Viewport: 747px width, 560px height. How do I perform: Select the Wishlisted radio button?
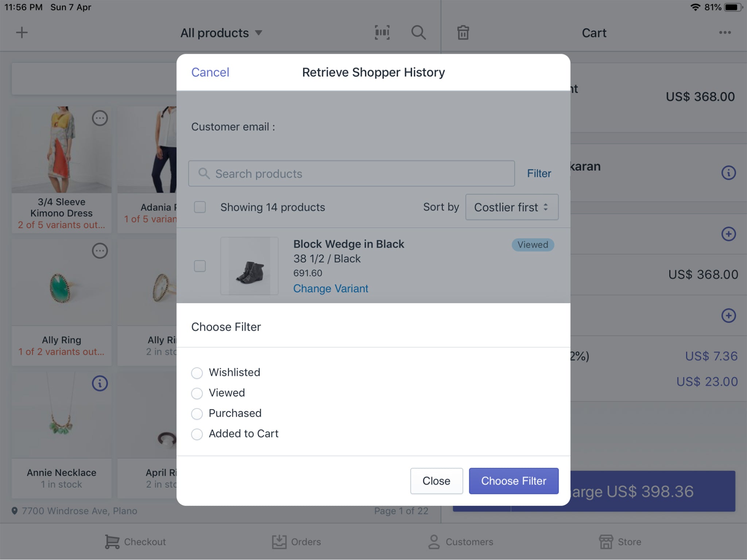(197, 372)
